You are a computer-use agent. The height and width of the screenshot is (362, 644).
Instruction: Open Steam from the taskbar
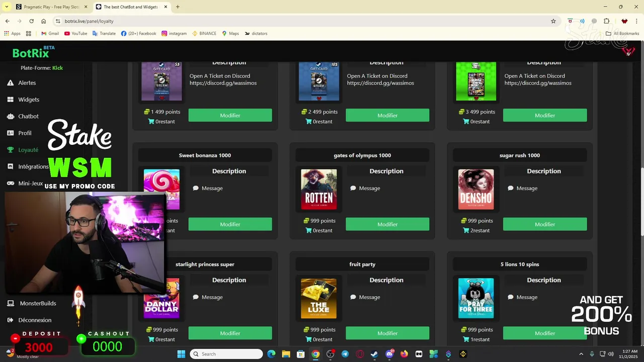click(x=374, y=354)
